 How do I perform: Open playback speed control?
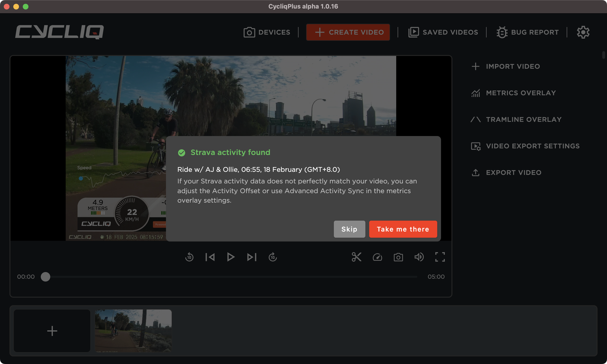tap(377, 257)
